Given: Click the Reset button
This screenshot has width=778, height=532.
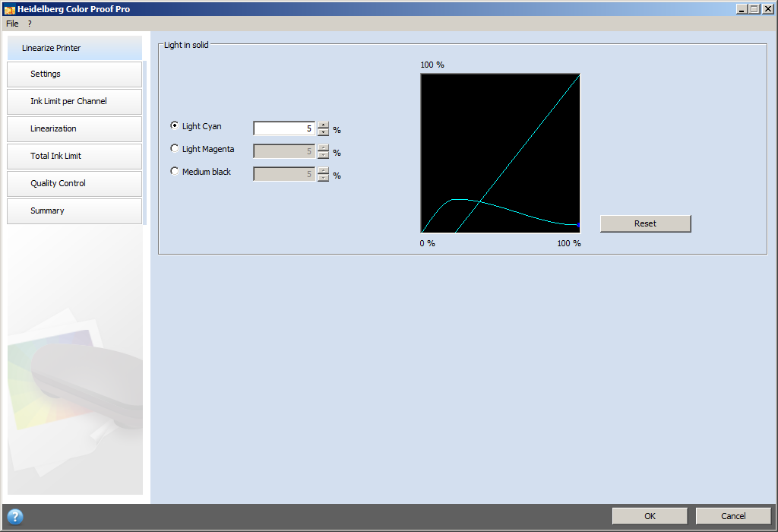Looking at the screenshot, I should click(x=646, y=223).
